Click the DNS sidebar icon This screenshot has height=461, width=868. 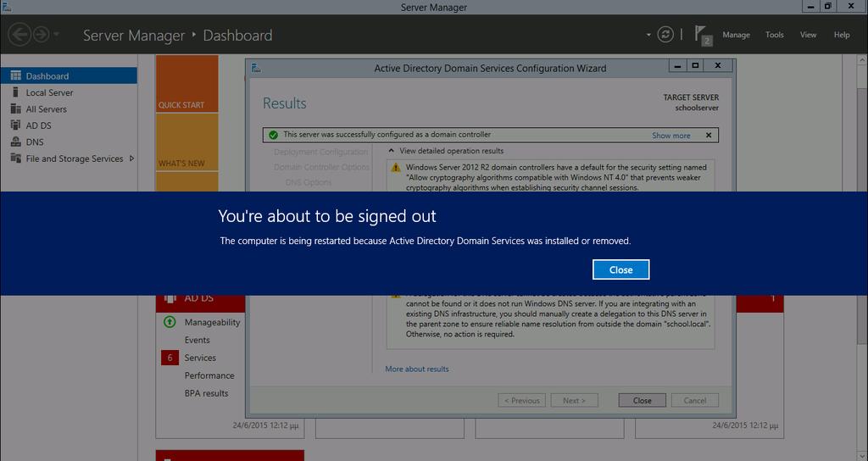coord(15,142)
